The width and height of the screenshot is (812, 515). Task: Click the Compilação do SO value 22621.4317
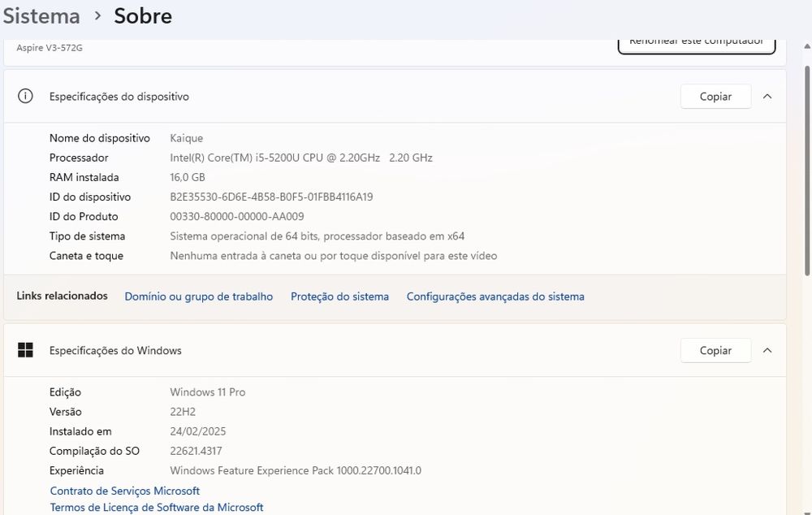click(196, 451)
